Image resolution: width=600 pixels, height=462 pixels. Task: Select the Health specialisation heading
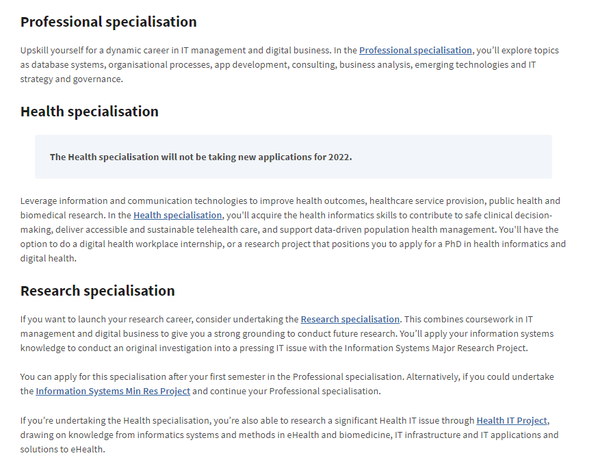click(x=89, y=111)
